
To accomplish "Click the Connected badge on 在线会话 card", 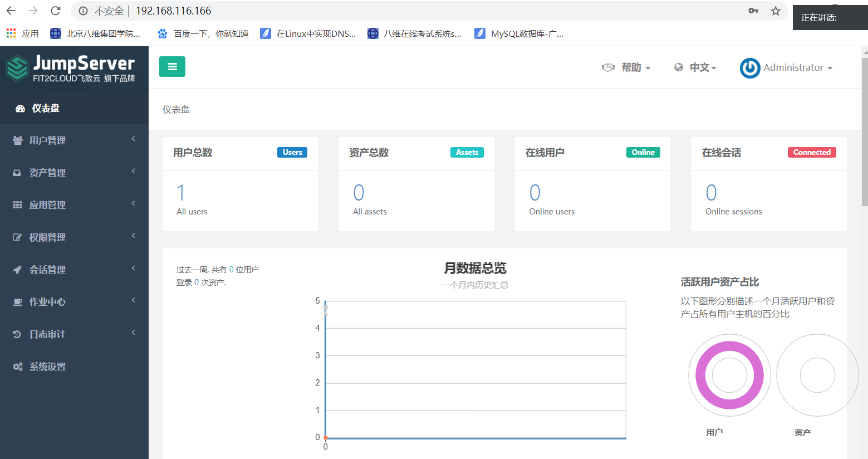I will coord(812,152).
